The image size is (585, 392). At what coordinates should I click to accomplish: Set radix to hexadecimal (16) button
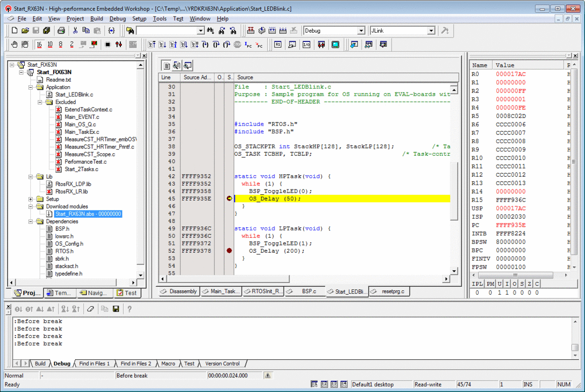(x=39, y=44)
